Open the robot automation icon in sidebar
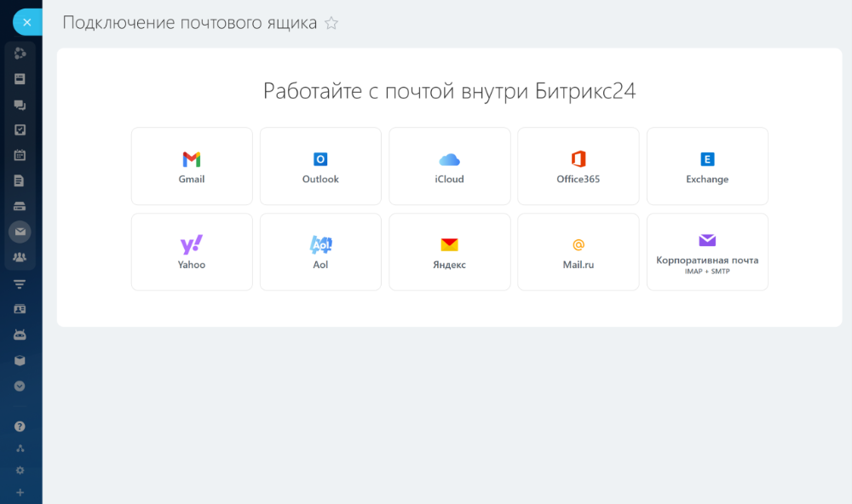 [20, 335]
